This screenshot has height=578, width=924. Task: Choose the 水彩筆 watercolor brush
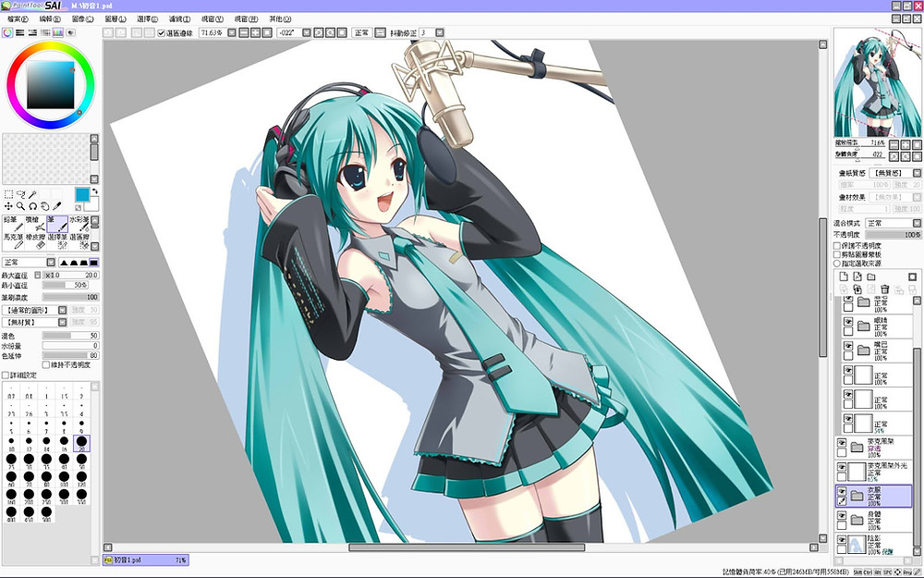(x=79, y=224)
